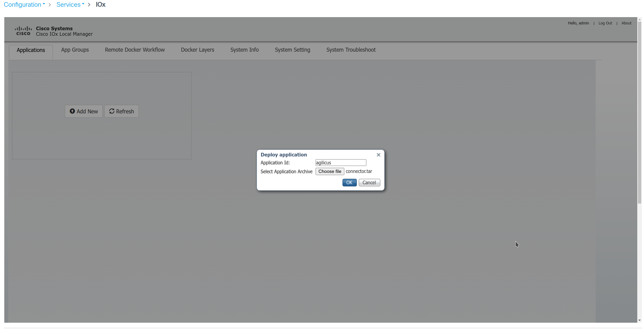Image resolution: width=644 pixels, height=334 pixels.
Task: Click the Refresh circular arrows icon
Action: (x=112, y=111)
